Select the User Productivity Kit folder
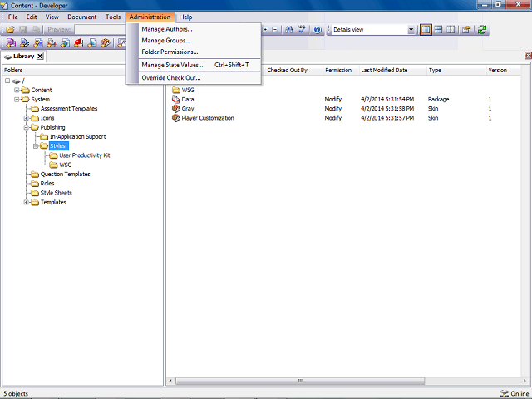Screen dimensions: 532x399 click(85, 155)
